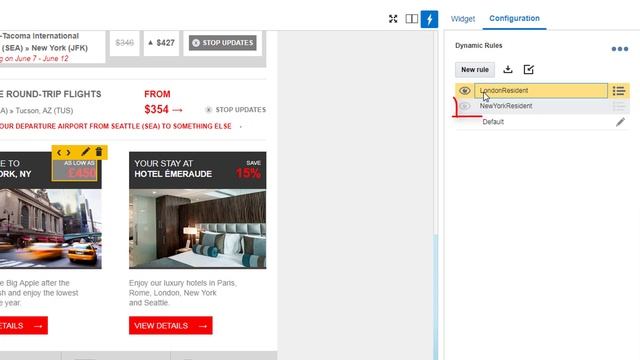Click the next arrow in the yellow toolbar
The width and height of the screenshot is (640, 360).
pos(69,153)
